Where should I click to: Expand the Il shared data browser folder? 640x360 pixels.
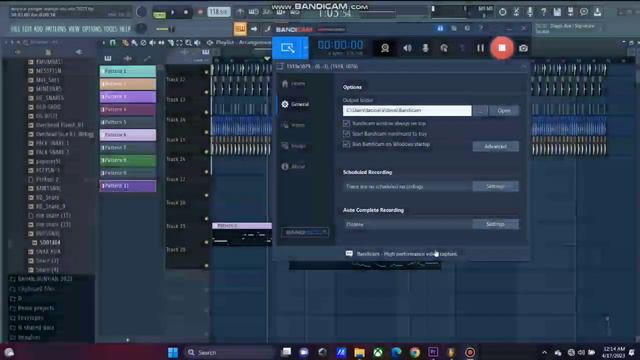(x=36, y=328)
